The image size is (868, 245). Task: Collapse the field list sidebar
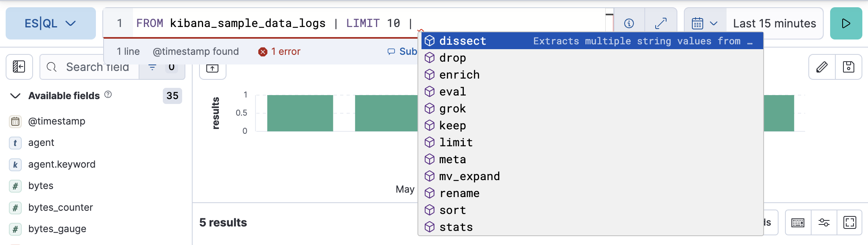(19, 66)
